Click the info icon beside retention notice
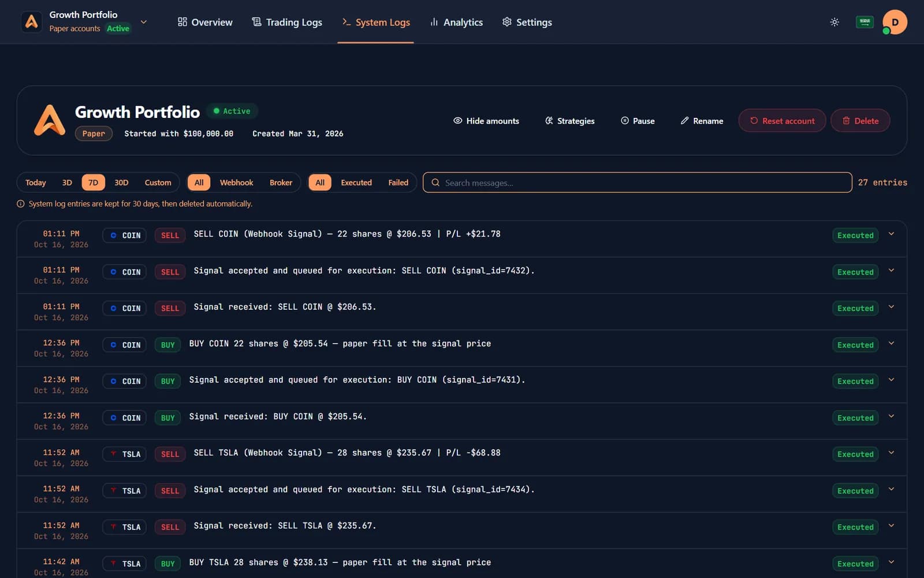This screenshot has height=578, width=924. pyautogui.click(x=21, y=204)
